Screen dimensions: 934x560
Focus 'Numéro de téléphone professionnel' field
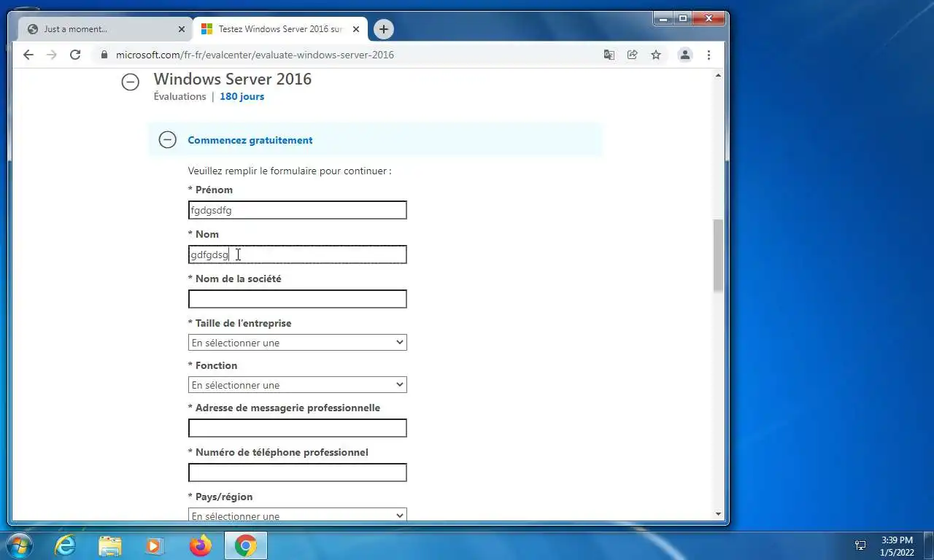[297, 472]
